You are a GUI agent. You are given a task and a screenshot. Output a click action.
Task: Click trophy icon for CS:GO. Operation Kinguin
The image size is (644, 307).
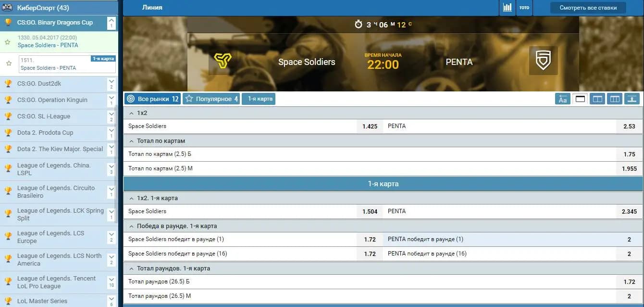pyautogui.click(x=8, y=100)
